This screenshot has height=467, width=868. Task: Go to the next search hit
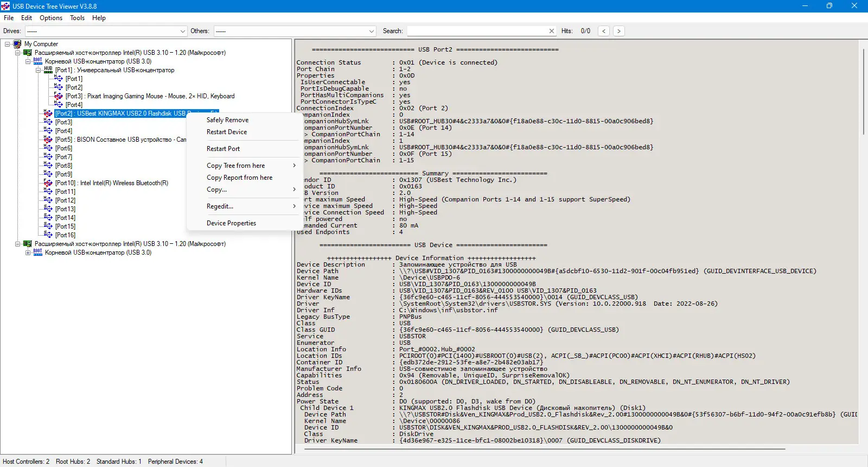618,31
